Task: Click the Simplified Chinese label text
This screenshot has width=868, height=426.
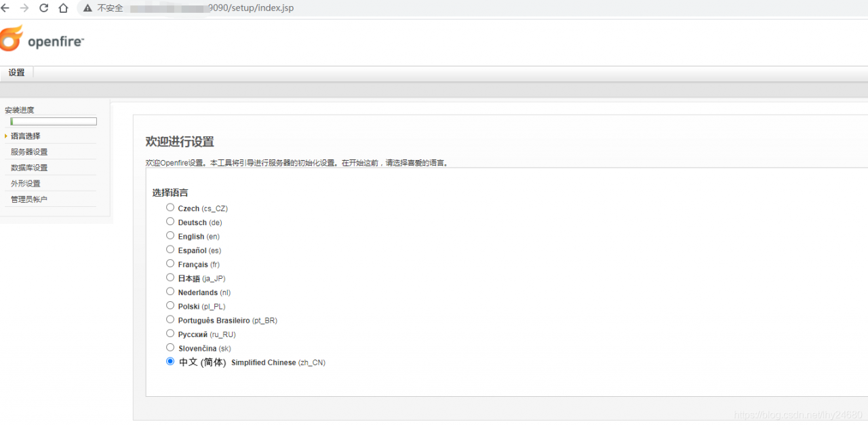Action: 263,363
